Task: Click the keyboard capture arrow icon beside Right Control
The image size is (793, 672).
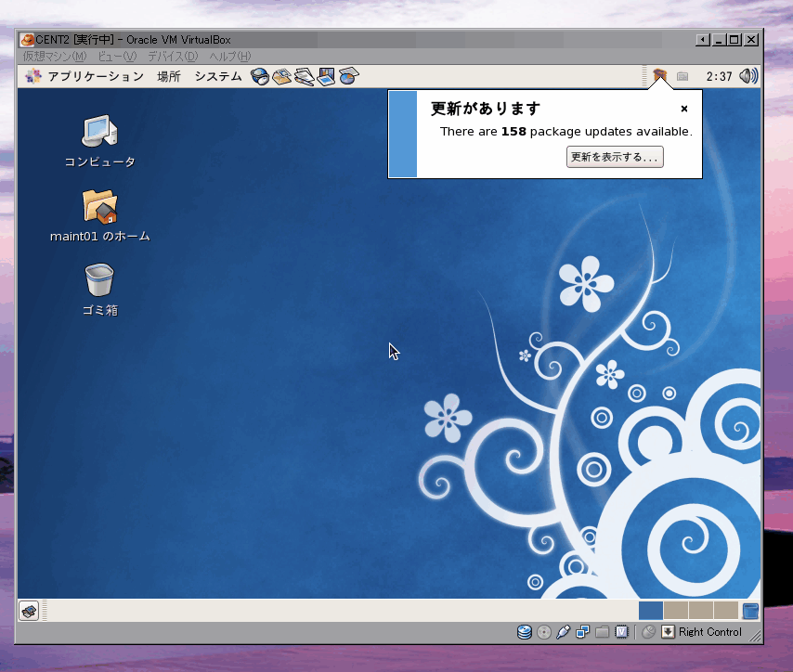Action: click(668, 632)
